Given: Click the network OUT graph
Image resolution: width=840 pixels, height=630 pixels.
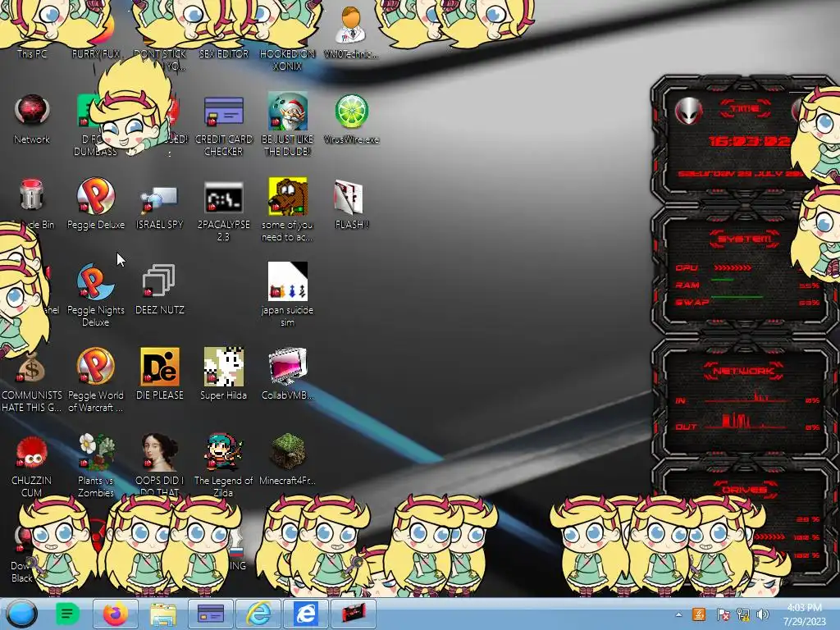Looking at the screenshot, I should pyautogui.click(x=745, y=422).
